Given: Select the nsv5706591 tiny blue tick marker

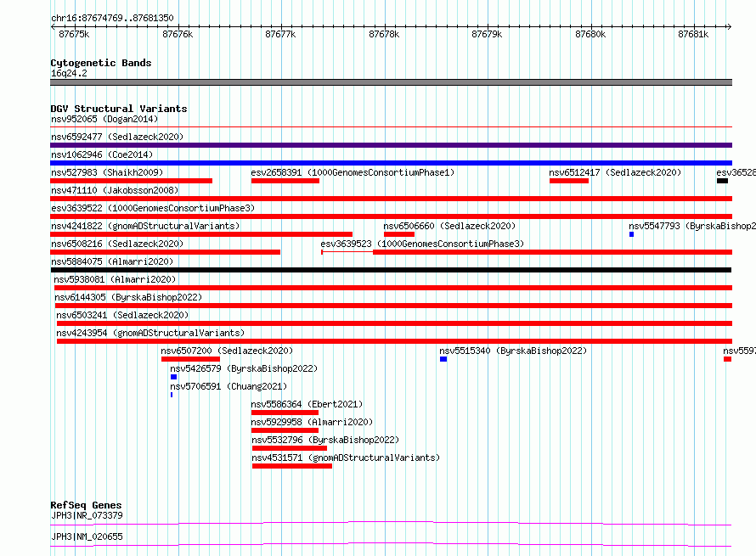Looking at the screenshot, I should 171,395.
